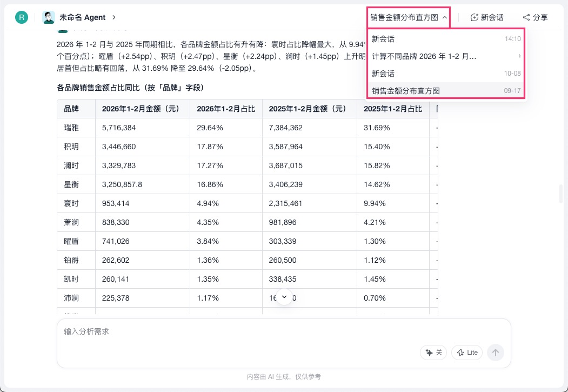568x392 pixels.
Task: Select the 新会话 entry dated 14:10
Action: click(x=446, y=39)
